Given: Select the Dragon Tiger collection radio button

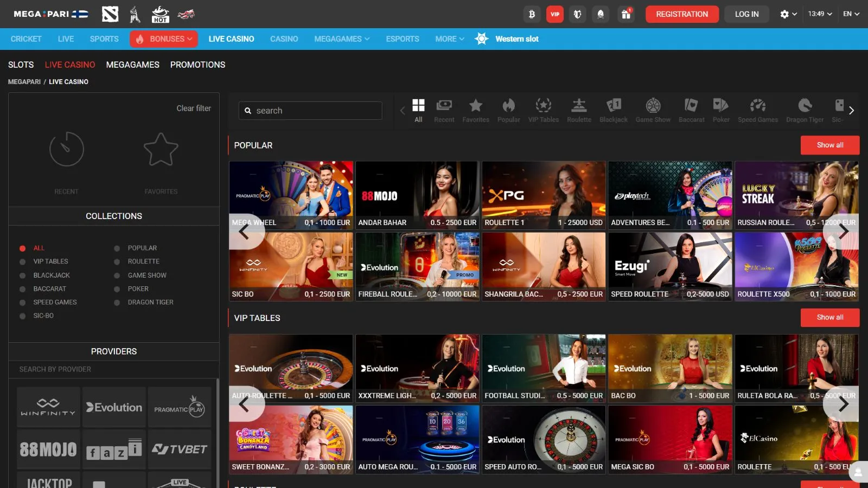Looking at the screenshot, I should (117, 303).
